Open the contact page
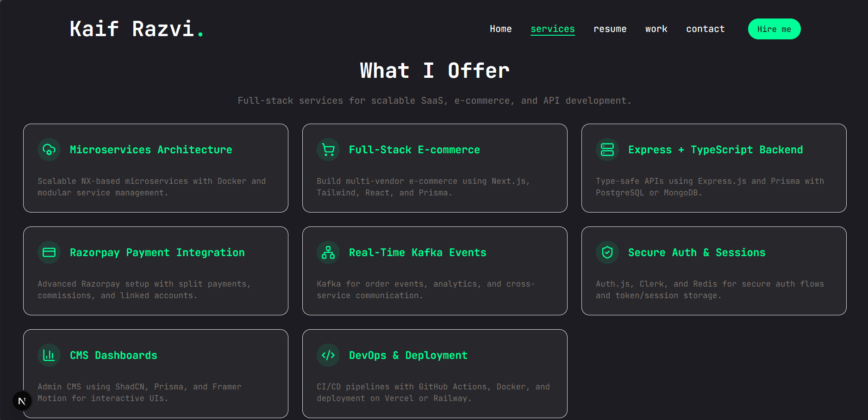This screenshot has height=420, width=868. coord(706,29)
